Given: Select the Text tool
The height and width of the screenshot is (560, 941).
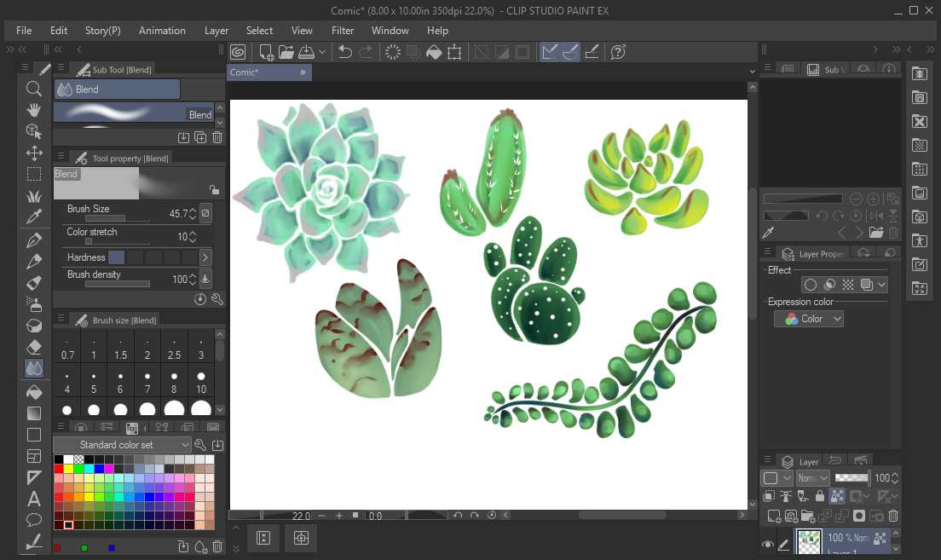Looking at the screenshot, I should tap(34, 499).
